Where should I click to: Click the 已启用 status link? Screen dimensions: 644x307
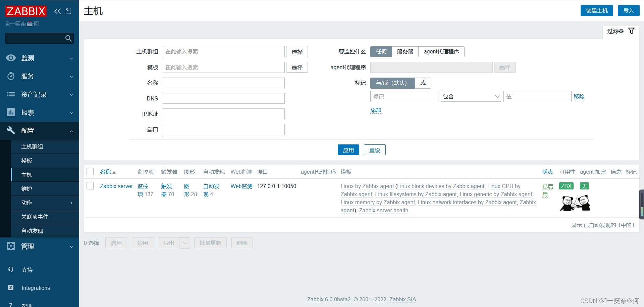point(547,190)
